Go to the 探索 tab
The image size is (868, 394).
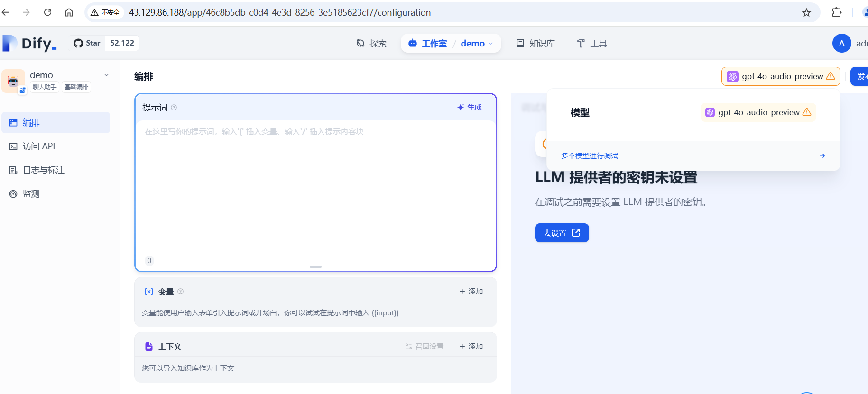(x=371, y=44)
